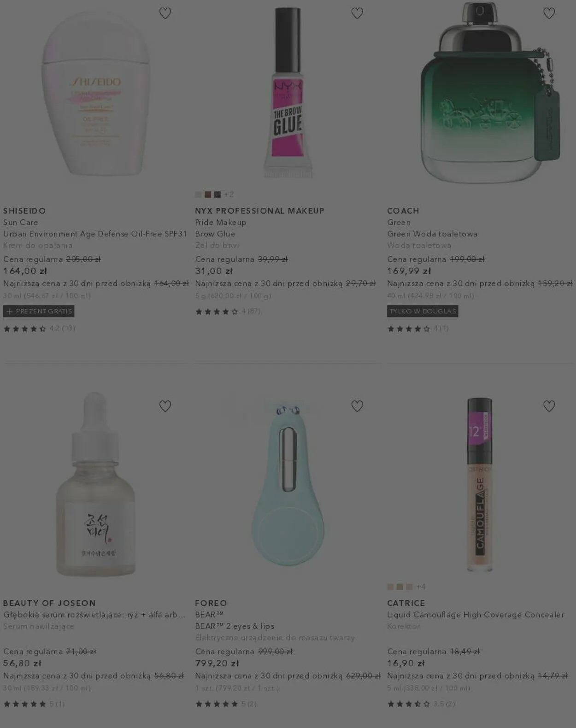Favorite the NYX Brow Glue heart icon

(357, 13)
